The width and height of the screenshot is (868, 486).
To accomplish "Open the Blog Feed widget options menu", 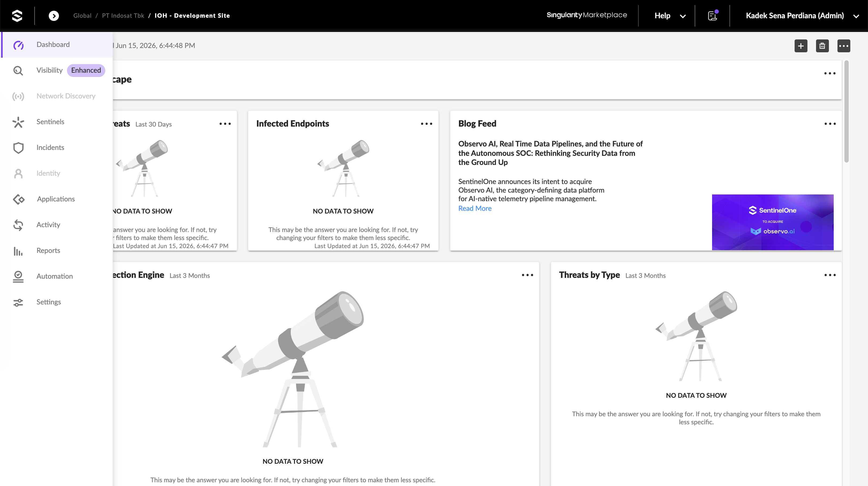I will (830, 124).
